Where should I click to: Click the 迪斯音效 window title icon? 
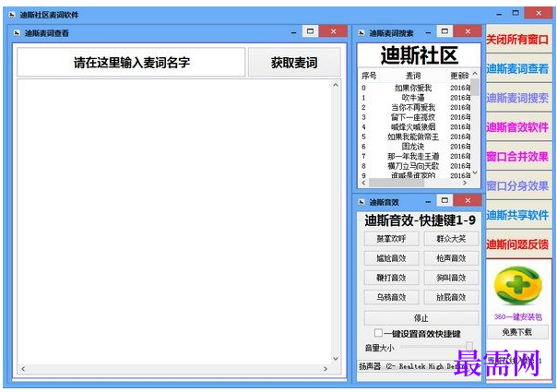point(361,202)
